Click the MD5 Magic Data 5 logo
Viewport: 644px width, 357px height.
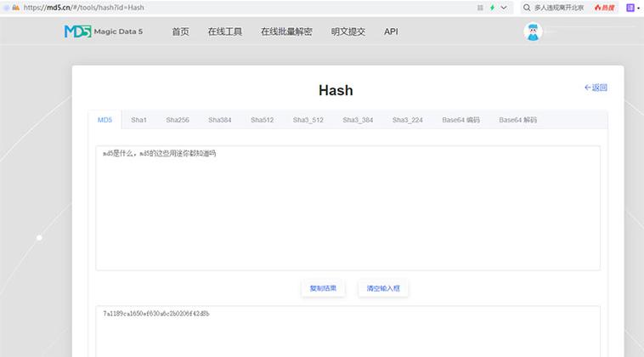point(104,31)
